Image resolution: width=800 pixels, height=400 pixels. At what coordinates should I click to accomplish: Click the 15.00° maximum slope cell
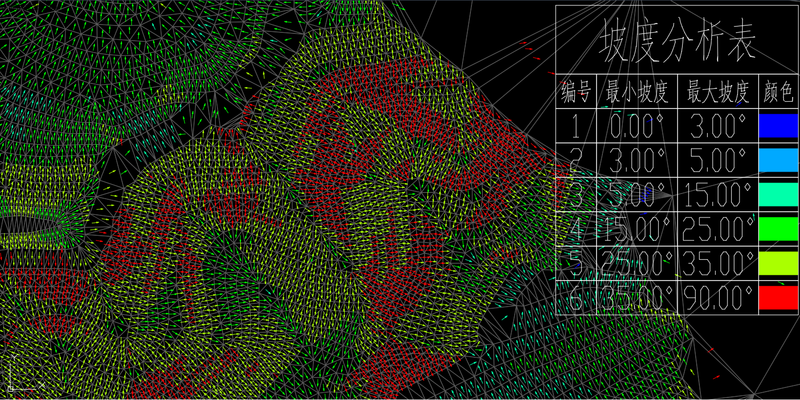[718, 194]
